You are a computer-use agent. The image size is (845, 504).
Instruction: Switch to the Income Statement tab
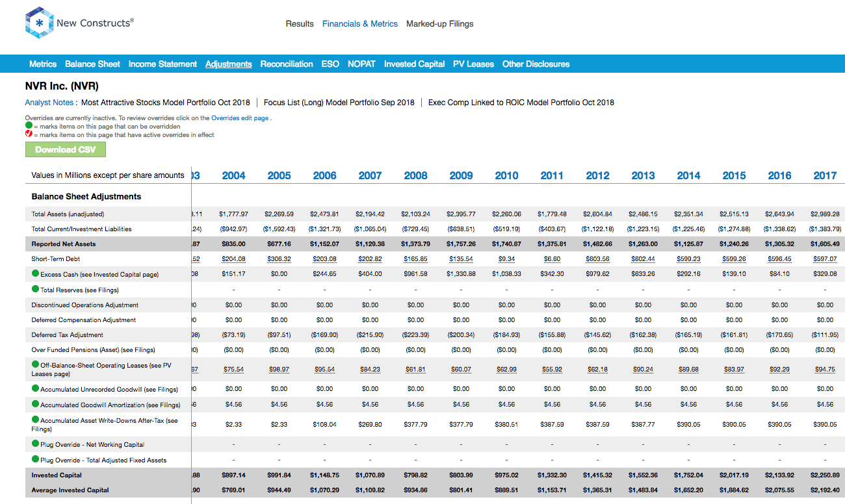point(162,64)
